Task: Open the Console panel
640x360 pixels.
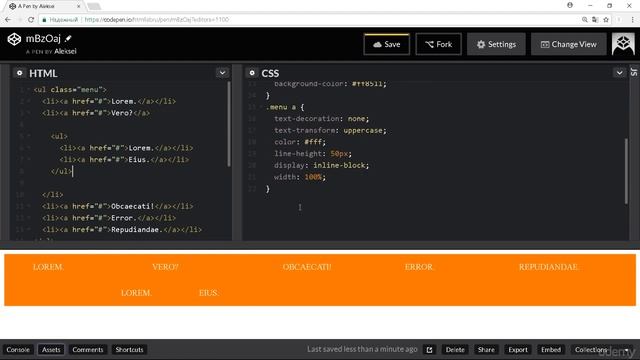Action: click(18, 350)
